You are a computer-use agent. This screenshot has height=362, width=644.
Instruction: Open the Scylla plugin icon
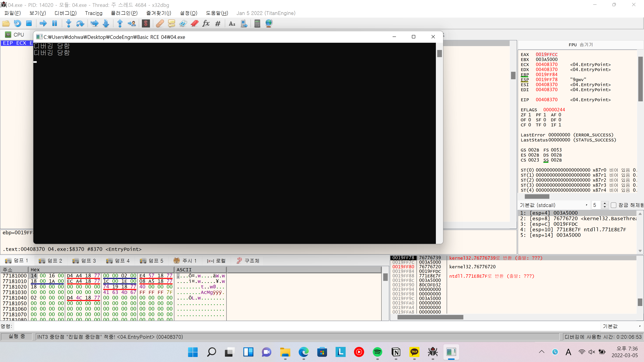[x=146, y=23]
